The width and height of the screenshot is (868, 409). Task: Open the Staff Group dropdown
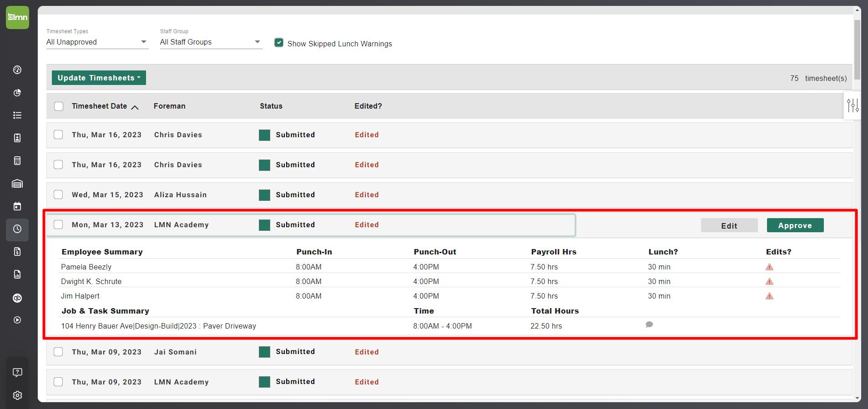[x=211, y=42]
